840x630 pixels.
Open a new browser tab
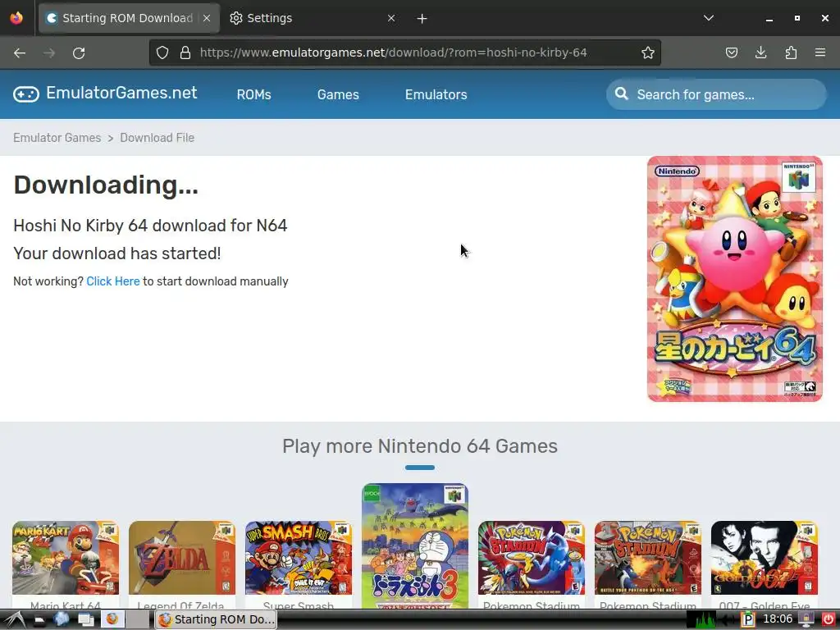pyautogui.click(x=422, y=19)
